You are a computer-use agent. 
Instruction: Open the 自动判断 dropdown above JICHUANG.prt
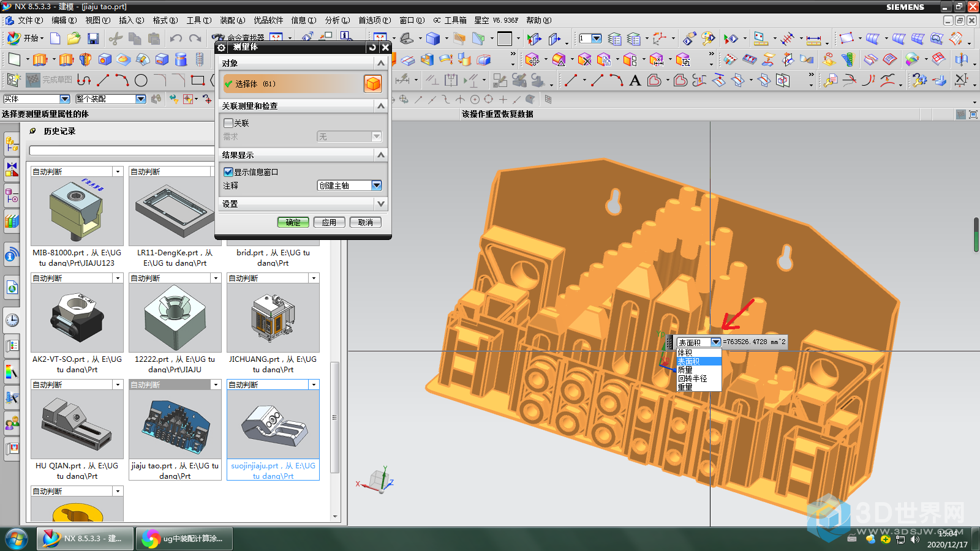(314, 278)
